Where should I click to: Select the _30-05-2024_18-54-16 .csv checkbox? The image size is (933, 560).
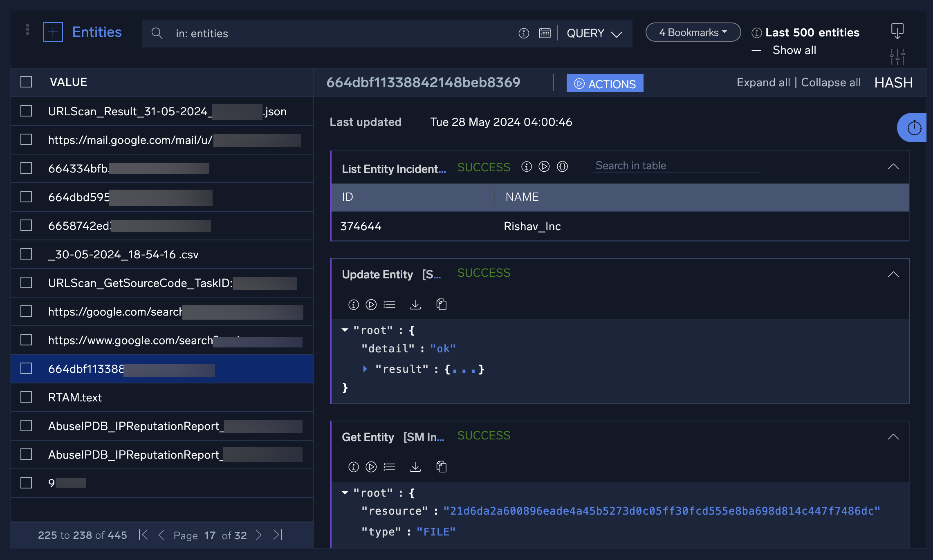coord(26,254)
